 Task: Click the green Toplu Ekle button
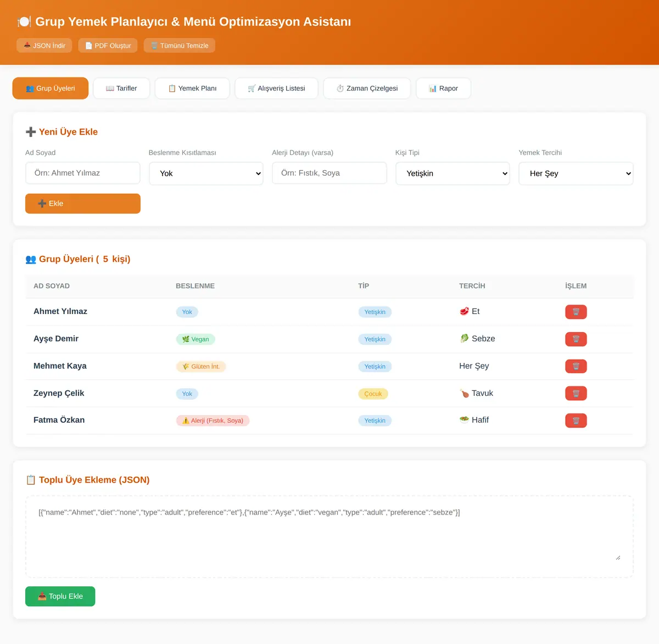60,596
